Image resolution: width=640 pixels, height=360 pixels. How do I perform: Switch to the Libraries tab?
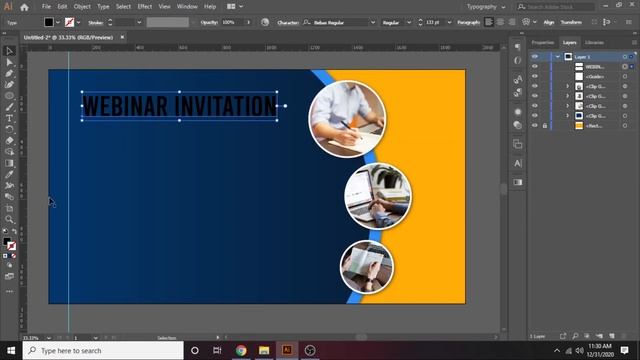point(594,42)
